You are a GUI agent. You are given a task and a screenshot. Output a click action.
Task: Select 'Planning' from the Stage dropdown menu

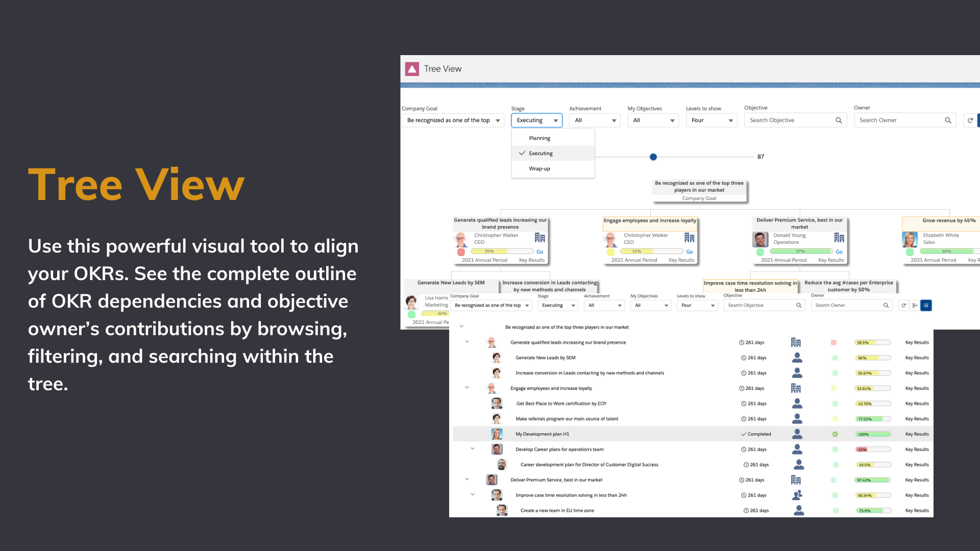(x=539, y=137)
